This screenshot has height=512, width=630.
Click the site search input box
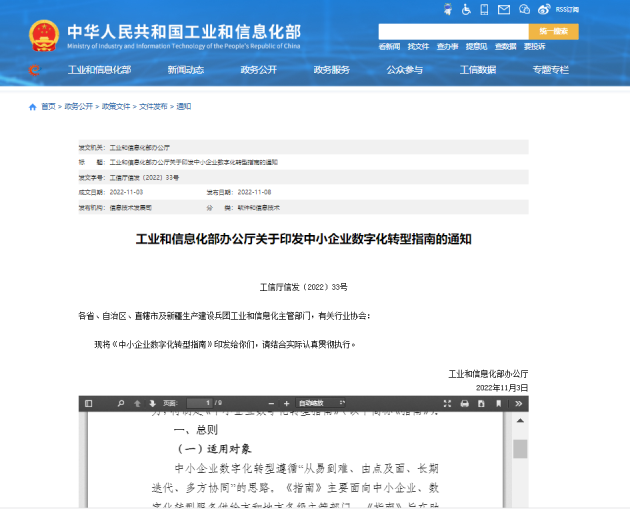454,31
